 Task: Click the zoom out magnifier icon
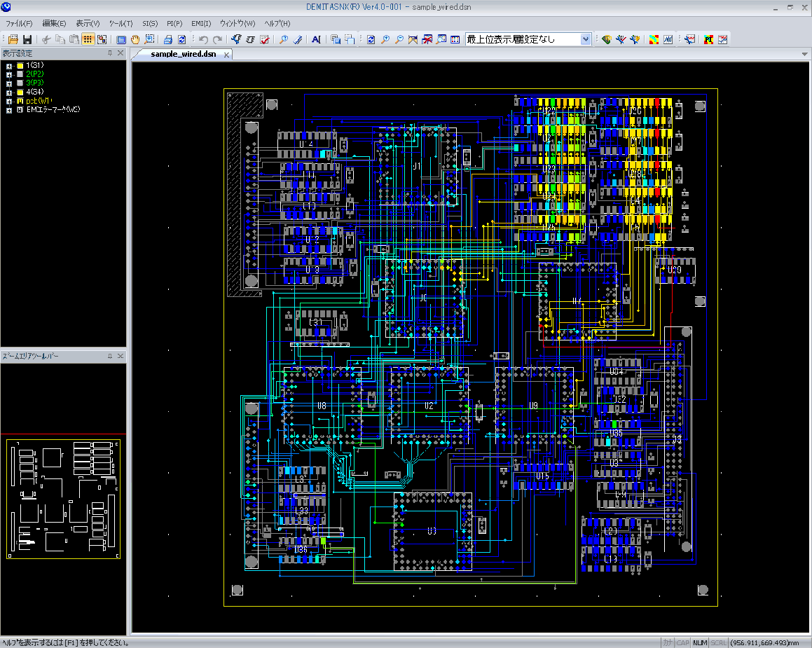point(399,39)
